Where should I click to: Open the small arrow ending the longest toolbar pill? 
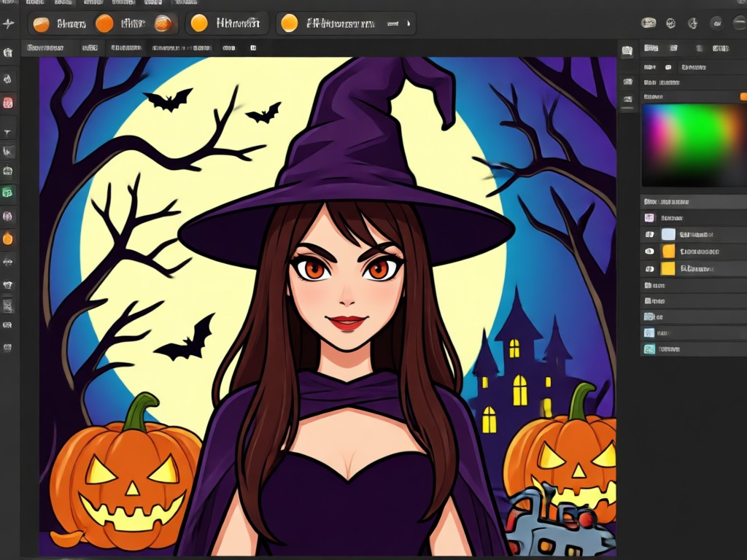pos(408,23)
